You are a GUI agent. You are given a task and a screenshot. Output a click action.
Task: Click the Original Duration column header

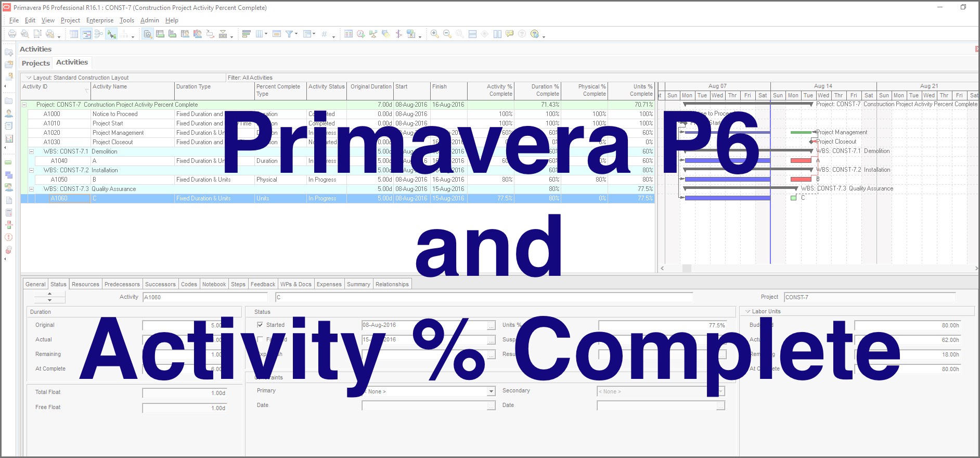click(371, 91)
